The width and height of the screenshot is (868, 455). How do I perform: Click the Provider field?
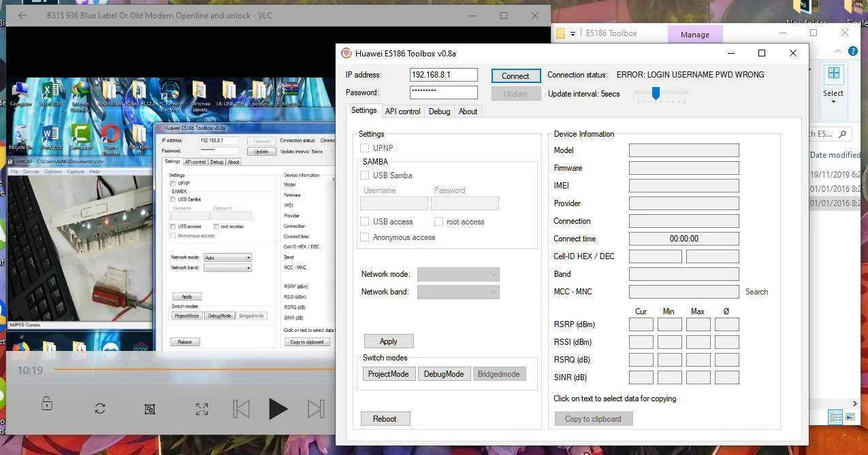pyautogui.click(x=684, y=203)
